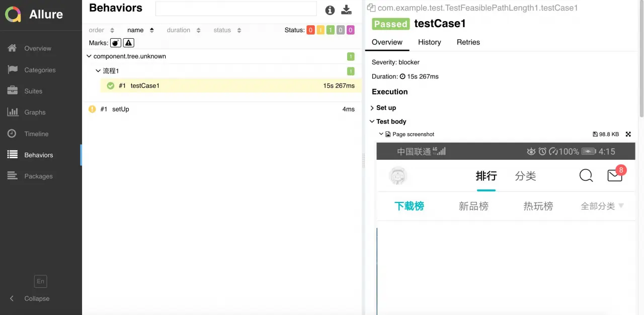Open the Page screenshot in fullscreen
The image size is (644, 315).
[x=628, y=134]
